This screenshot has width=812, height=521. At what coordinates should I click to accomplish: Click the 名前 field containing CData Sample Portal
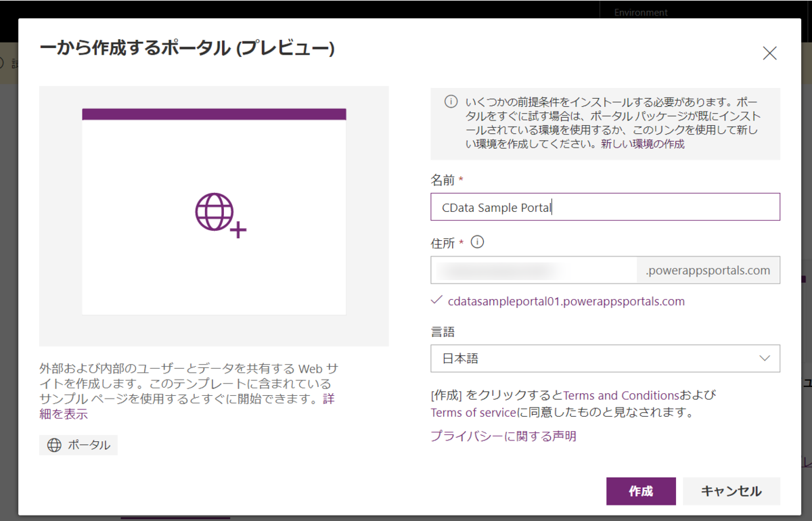click(605, 207)
